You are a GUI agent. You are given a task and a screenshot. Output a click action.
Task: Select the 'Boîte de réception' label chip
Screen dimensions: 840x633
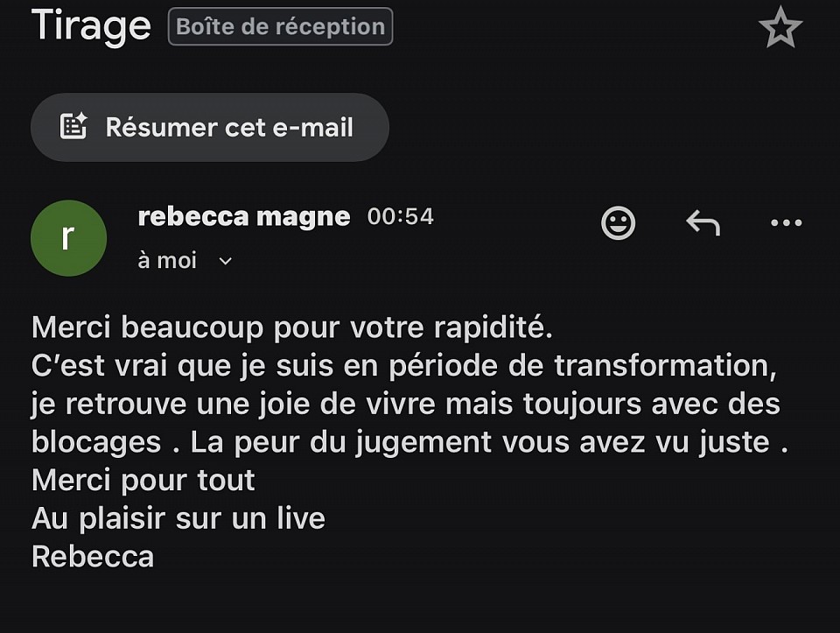point(280,26)
